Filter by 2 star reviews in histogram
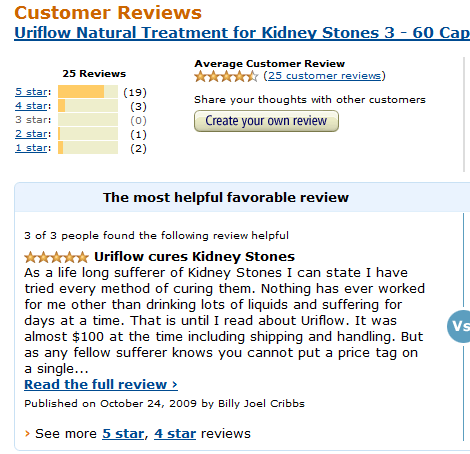 click(31, 134)
